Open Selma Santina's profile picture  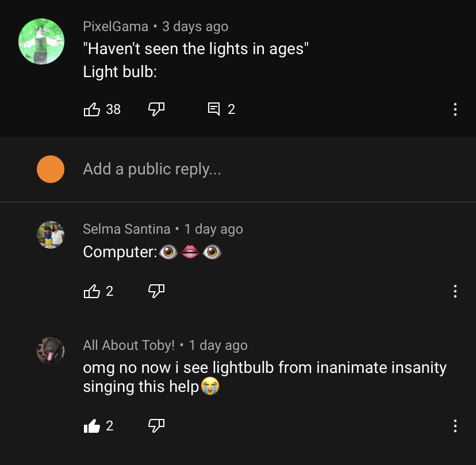pyautogui.click(x=51, y=234)
